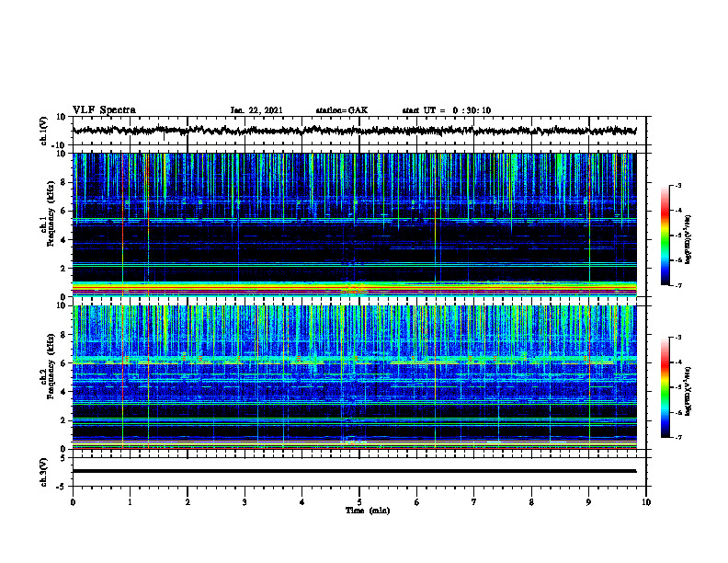Click the ch.1 spectrogram 4 kHz tick label

[x=63, y=240]
